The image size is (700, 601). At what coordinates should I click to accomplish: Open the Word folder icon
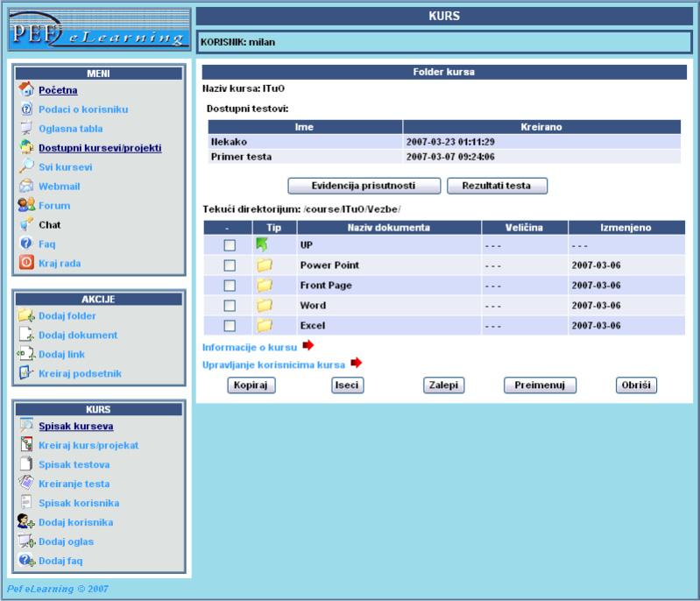coord(265,305)
